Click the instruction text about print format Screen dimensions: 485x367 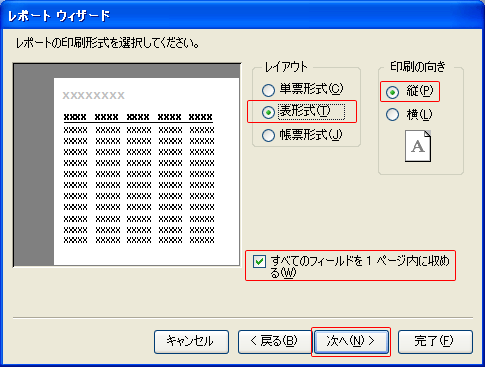[x=108, y=44]
